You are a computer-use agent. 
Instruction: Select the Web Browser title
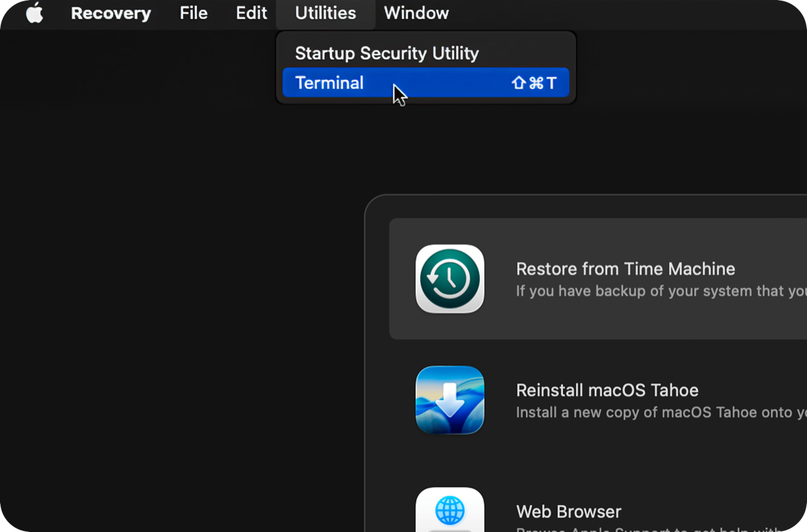pyautogui.click(x=569, y=511)
